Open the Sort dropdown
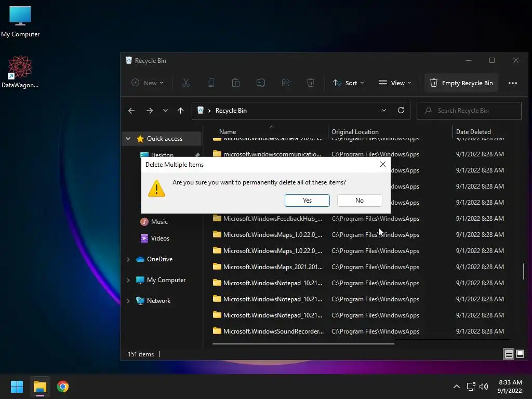Image resolution: width=532 pixels, height=399 pixels. (349, 83)
